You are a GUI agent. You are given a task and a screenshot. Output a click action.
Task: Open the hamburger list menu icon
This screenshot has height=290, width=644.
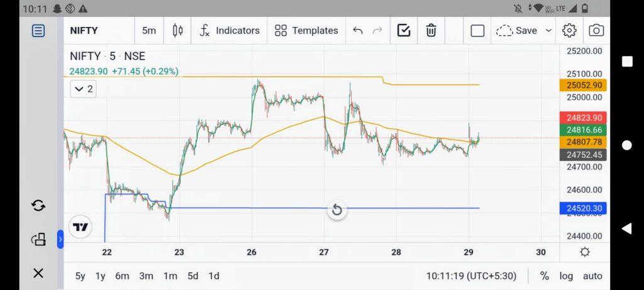(38, 31)
